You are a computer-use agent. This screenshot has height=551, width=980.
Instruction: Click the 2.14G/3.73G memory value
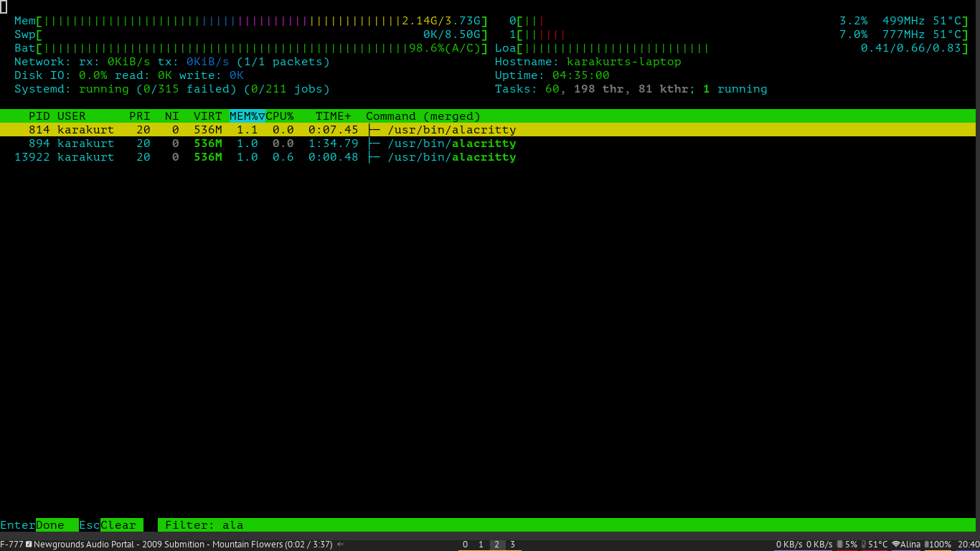pyautogui.click(x=441, y=21)
